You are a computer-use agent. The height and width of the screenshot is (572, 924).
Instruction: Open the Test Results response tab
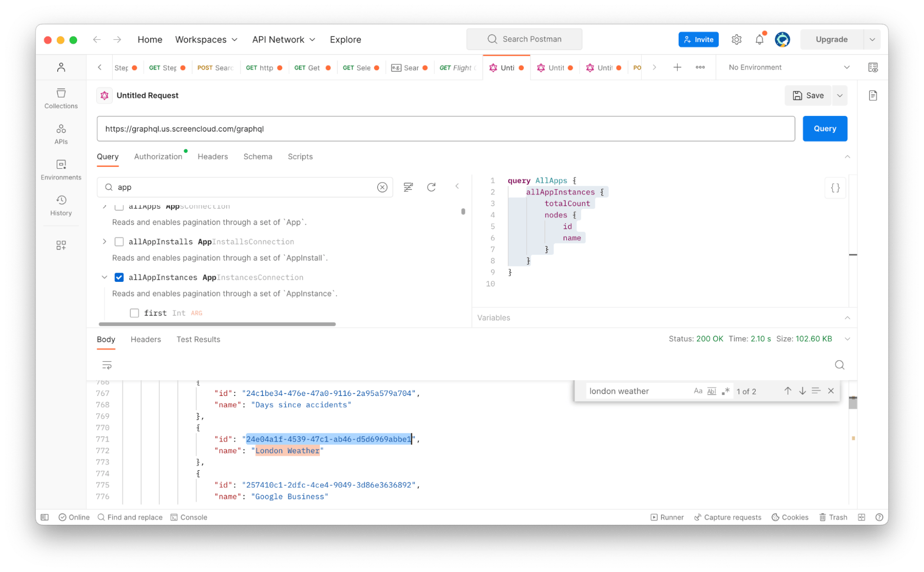tap(198, 339)
